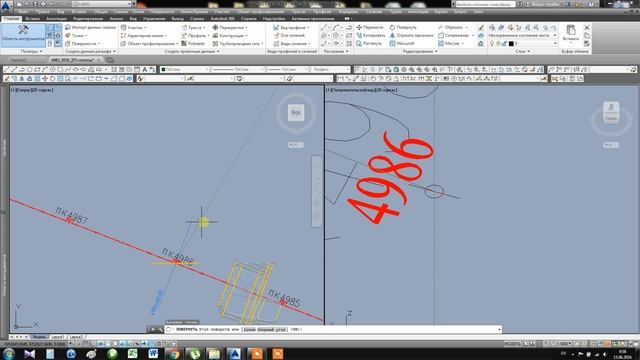Open the Трасса (Alignment) dropdown

(x=193, y=27)
